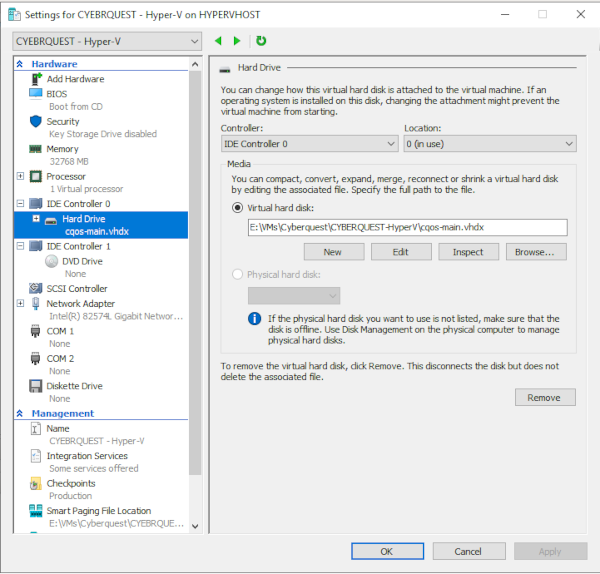This screenshot has width=600, height=574.
Task: Click the virtual hard disk path field
Action: click(406, 227)
